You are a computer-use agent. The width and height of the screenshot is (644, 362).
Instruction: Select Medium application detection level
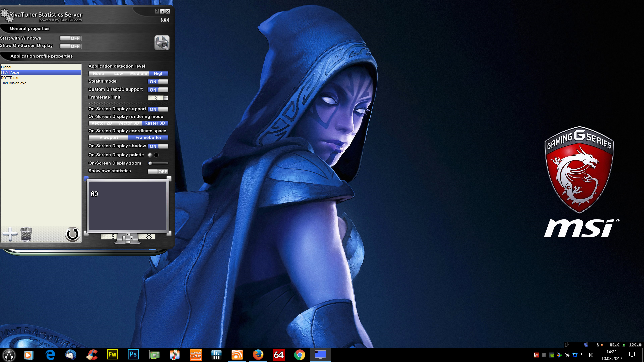139,74
